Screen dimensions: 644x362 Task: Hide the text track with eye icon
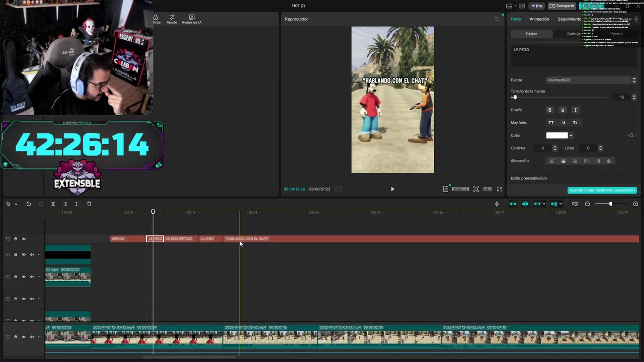coord(24,239)
